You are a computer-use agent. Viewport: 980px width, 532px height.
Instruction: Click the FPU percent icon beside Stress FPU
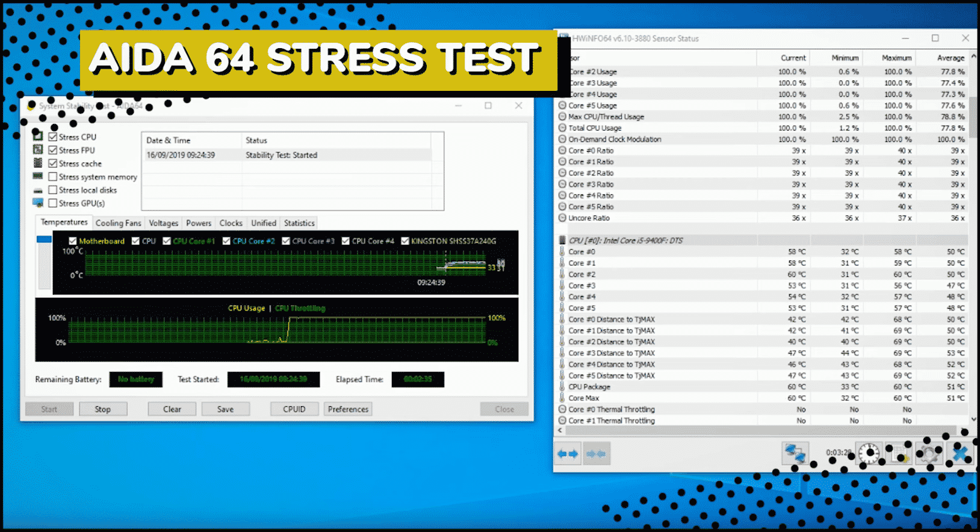(37, 150)
